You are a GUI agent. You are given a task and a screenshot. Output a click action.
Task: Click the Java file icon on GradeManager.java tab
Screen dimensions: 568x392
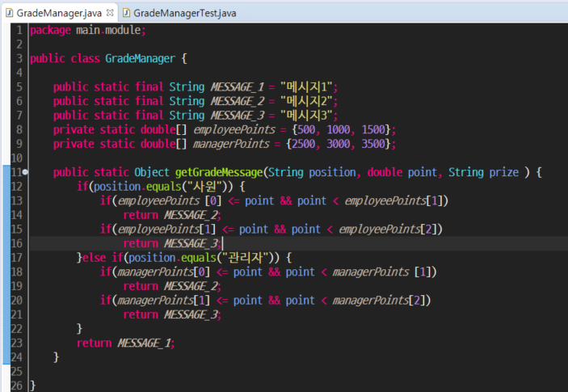point(10,13)
